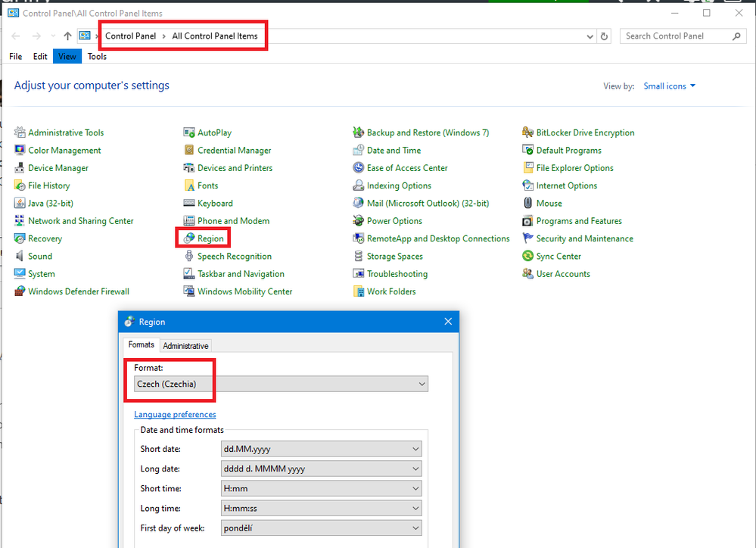Screen dimensions: 756x548
Task: Open the Short date format dropdown
Action: (321, 450)
